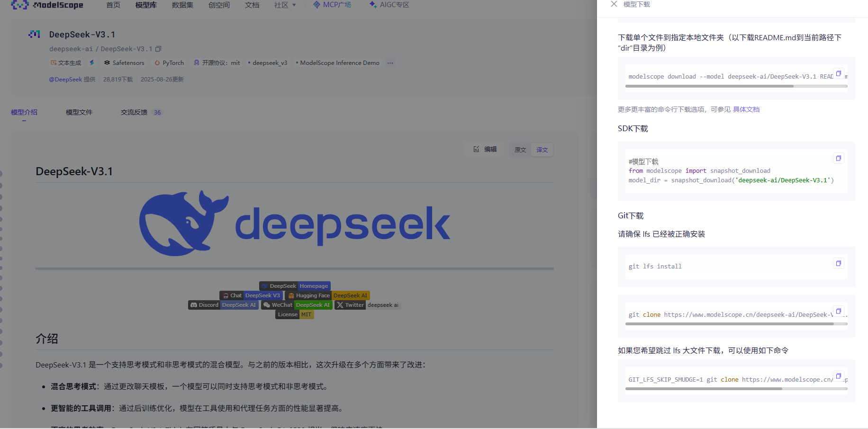Click the 编辑 button
This screenshot has width=868, height=429.
point(485,149)
